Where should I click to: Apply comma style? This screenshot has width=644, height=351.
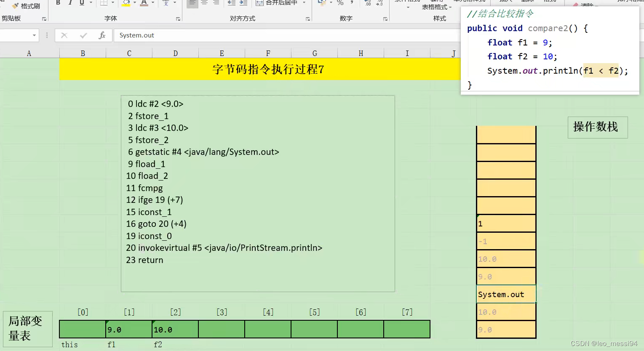(x=352, y=3)
